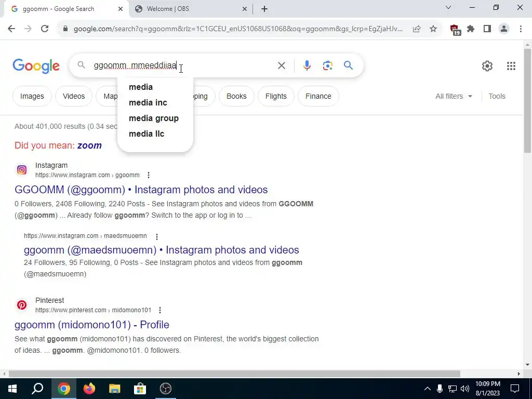
Task: Open GGOOMM (@ggoomm) Instagram result
Action: (x=141, y=190)
